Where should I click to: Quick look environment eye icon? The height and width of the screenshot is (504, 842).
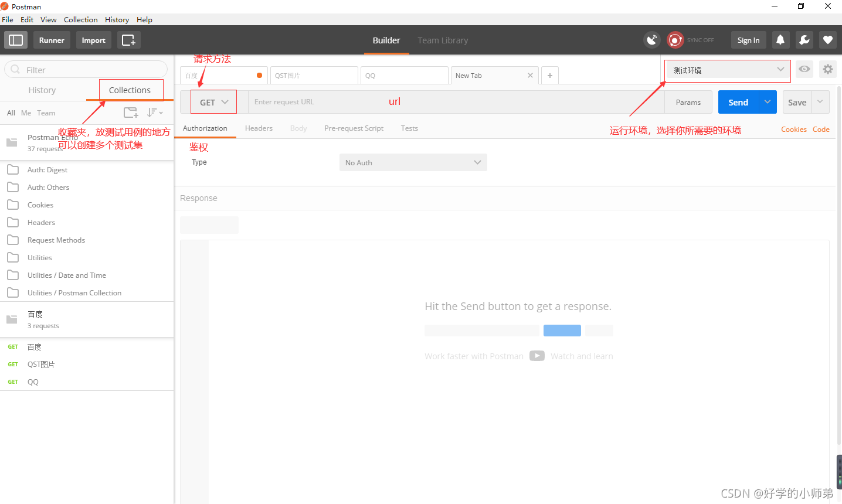click(x=804, y=69)
